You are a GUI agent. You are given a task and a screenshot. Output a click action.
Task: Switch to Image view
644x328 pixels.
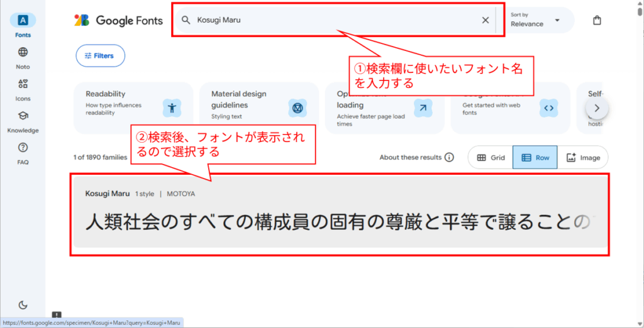(583, 158)
